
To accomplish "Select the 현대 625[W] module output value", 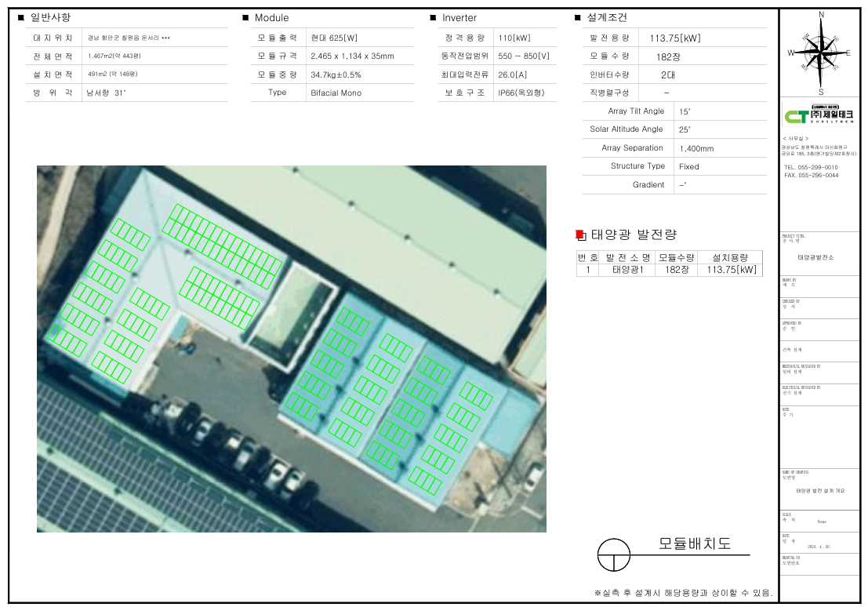I will (x=334, y=38).
